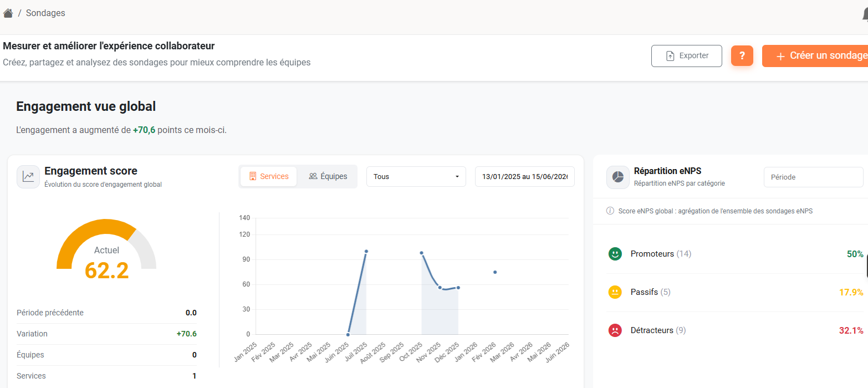The height and width of the screenshot is (388, 868).
Task: Open the Tous filter dropdown
Action: pyautogui.click(x=416, y=177)
